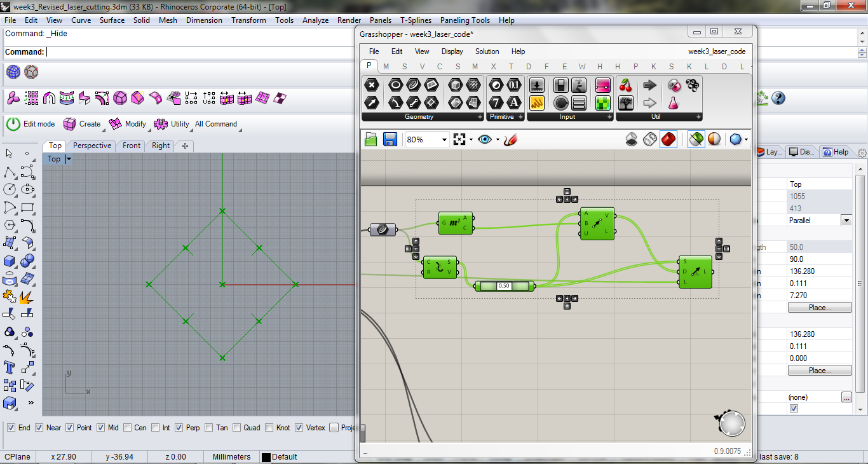
Task: Click the Millimeters units status pane
Action: (x=232, y=457)
